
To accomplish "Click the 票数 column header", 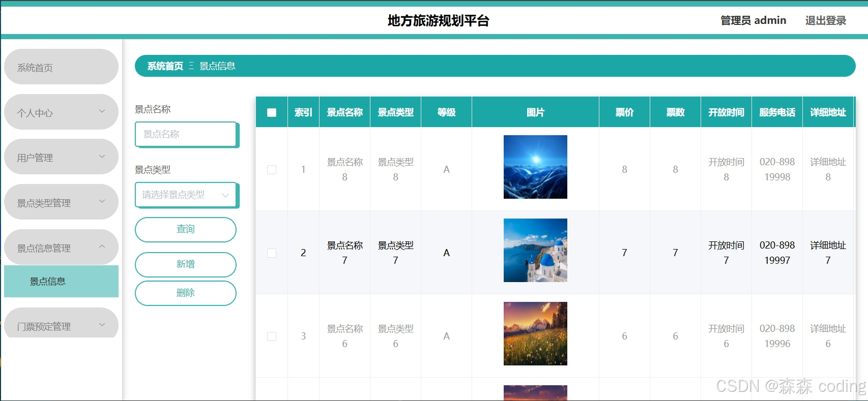I will click(675, 112).
